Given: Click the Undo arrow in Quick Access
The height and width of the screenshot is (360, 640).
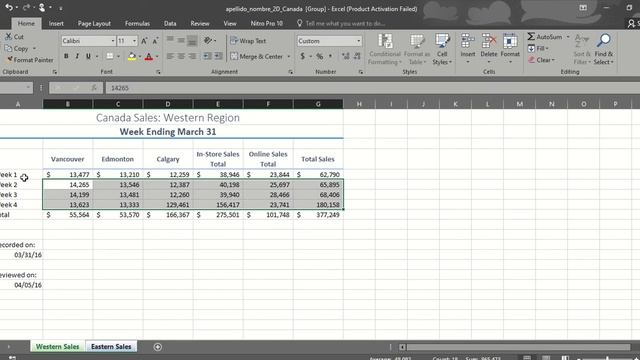Looking at the screenshot, I should [x=9, y=7].
